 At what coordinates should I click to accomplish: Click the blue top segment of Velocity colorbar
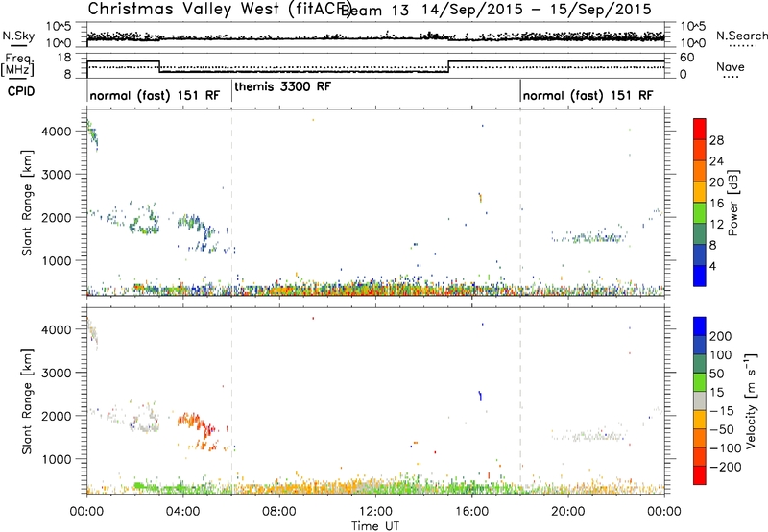click(x=700, y=326)
